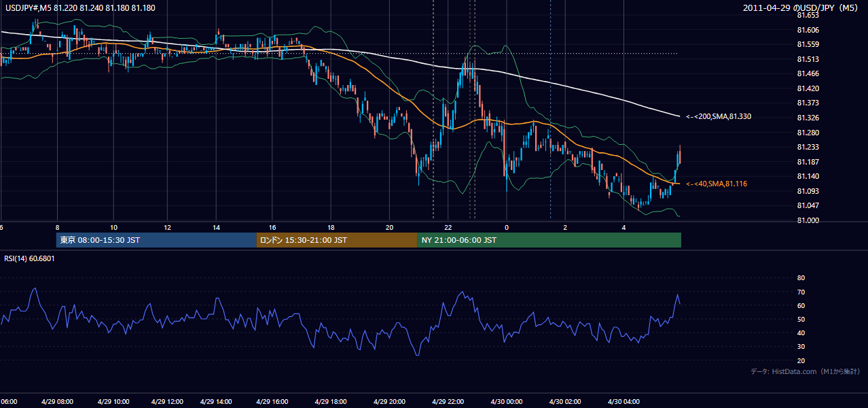
Task: Click price axis label 81.093
Action: pyautogui.click(x=808, y=191)
